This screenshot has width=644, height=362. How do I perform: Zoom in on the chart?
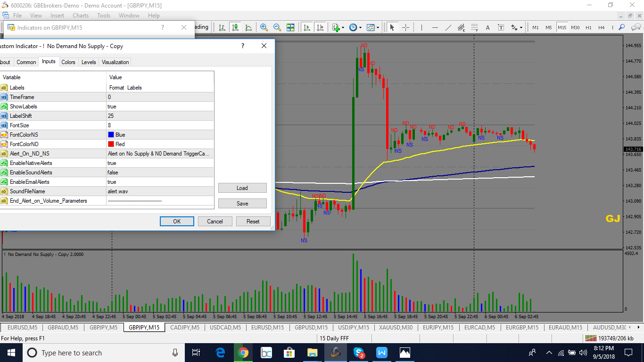tap(264, 27)
